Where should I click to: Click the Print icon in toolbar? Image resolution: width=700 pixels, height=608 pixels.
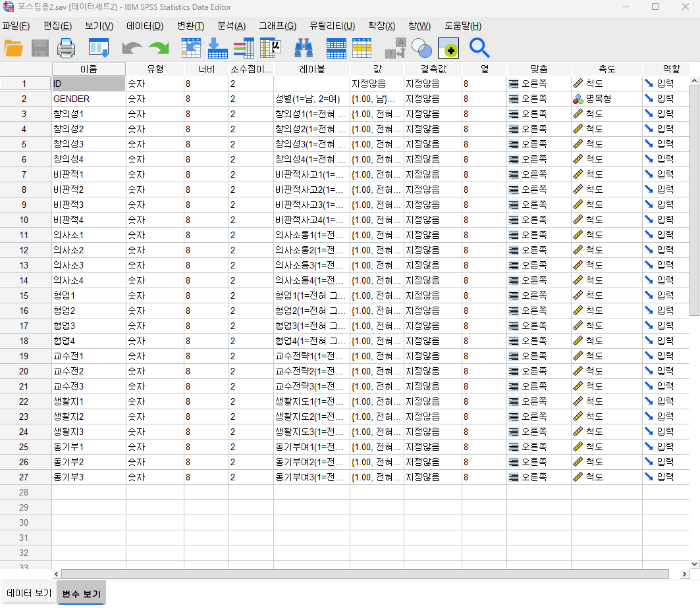[x=66, y=48]
